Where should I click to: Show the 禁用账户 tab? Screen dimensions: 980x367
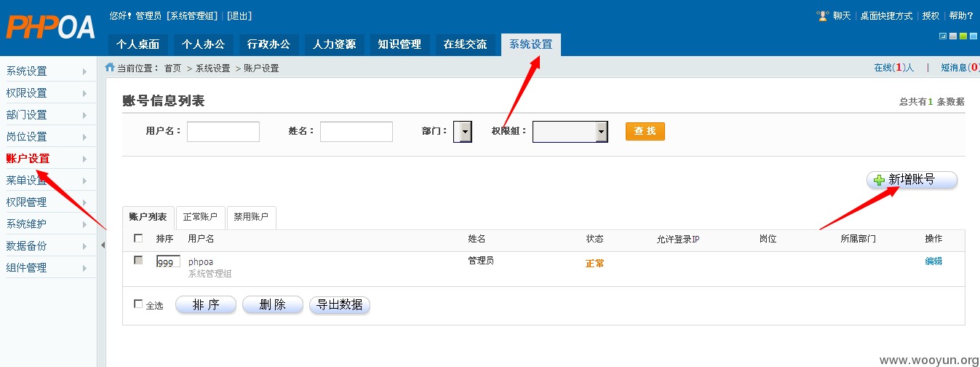(251, 218)
